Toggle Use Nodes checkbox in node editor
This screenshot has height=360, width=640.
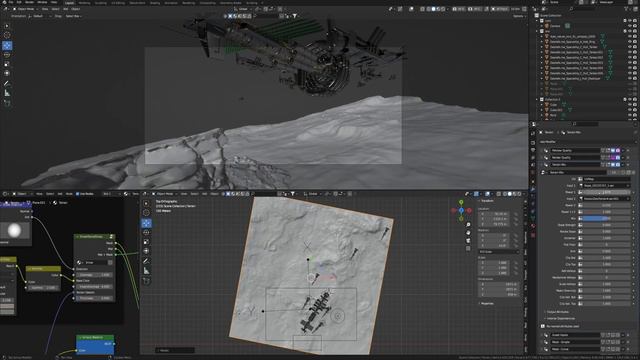click(78, 194)
